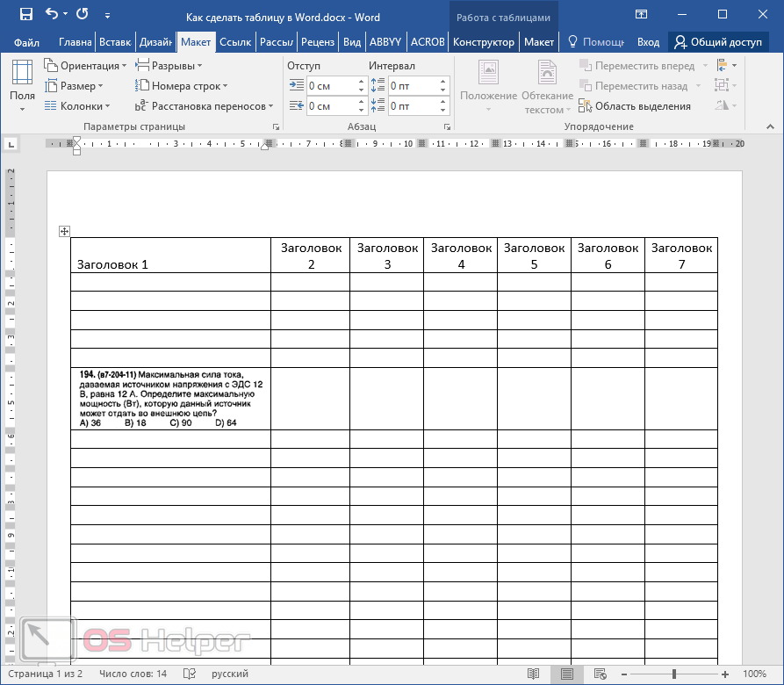Open the Файл menu

pyautogui.click(x=26, y=42)
